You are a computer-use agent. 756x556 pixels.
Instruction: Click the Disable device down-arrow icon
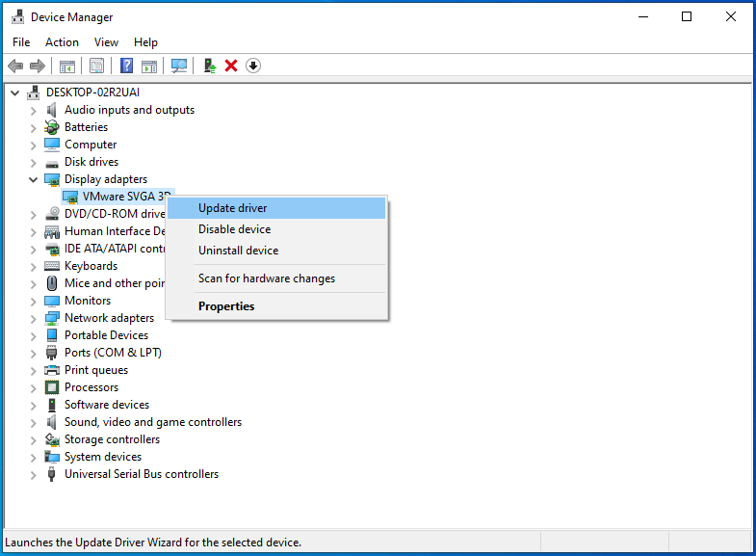pos(253,66)
